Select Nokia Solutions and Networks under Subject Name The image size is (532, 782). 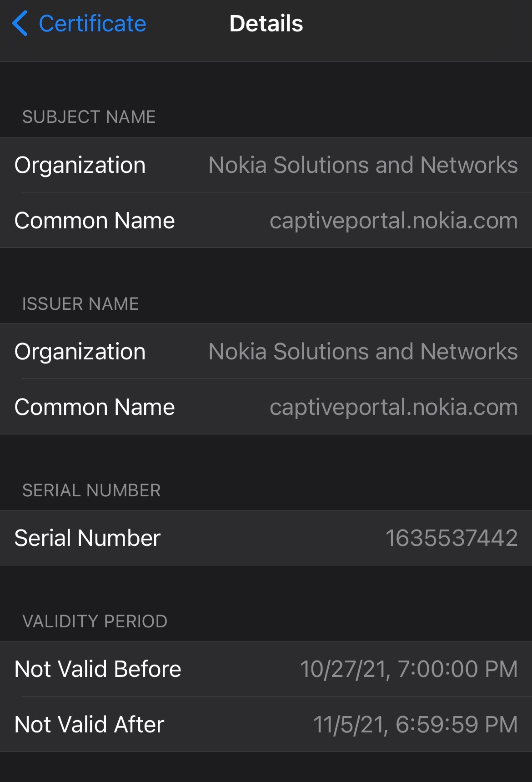click(363, 165)
